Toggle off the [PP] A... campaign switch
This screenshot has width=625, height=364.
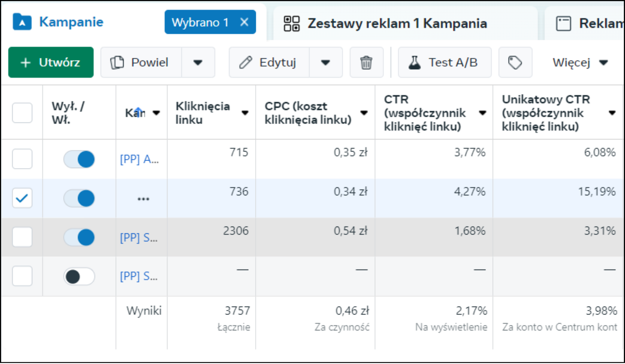click(79, 159)
